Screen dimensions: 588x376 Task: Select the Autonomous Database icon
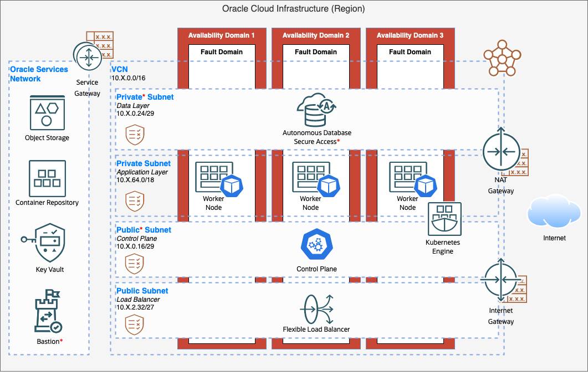(316, 110)
